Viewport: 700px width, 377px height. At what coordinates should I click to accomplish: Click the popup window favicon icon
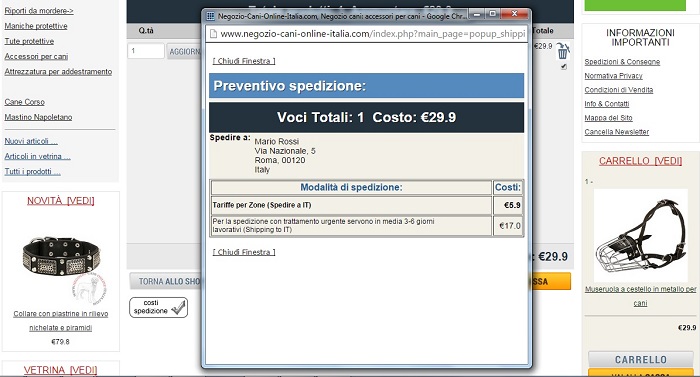210,16
